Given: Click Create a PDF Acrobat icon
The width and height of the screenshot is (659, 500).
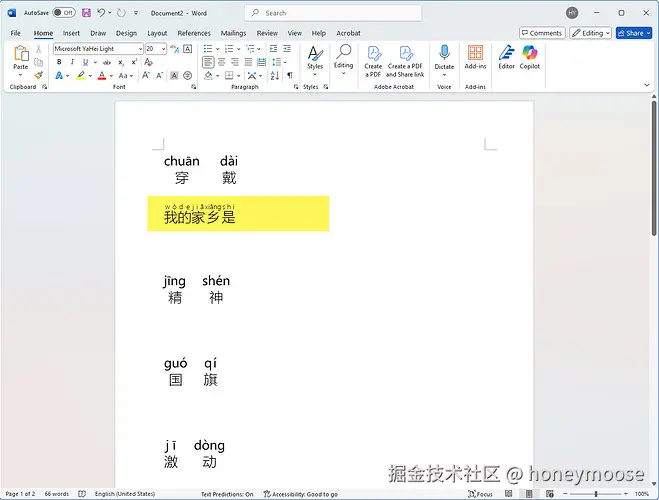Looking at the screenshot, I should [373, 61].
